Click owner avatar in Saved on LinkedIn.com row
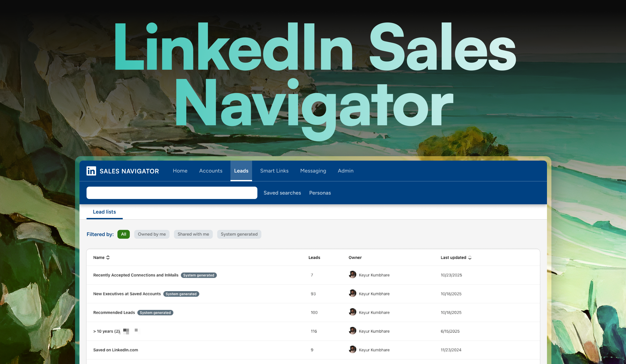The height and width of the screenshot is (364, 626). [x=353, y=349]
